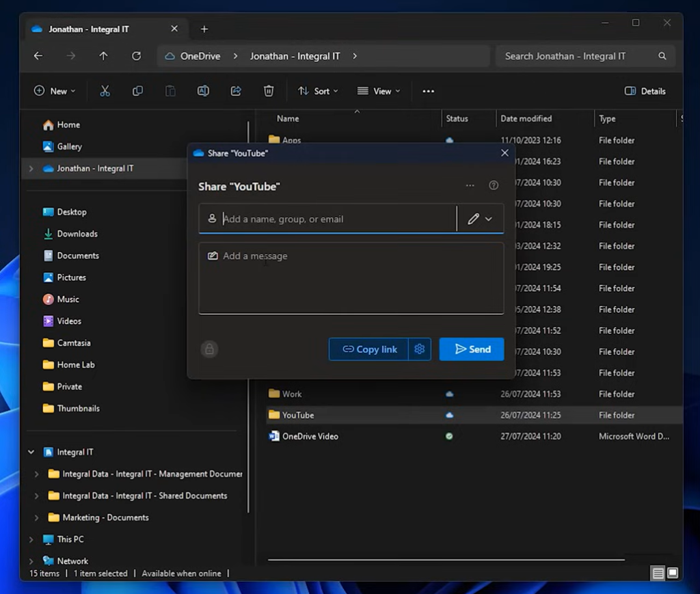Switch to the details list view icon
The image size is (700, 594).
pyautogui.click(x=658, y=573)
